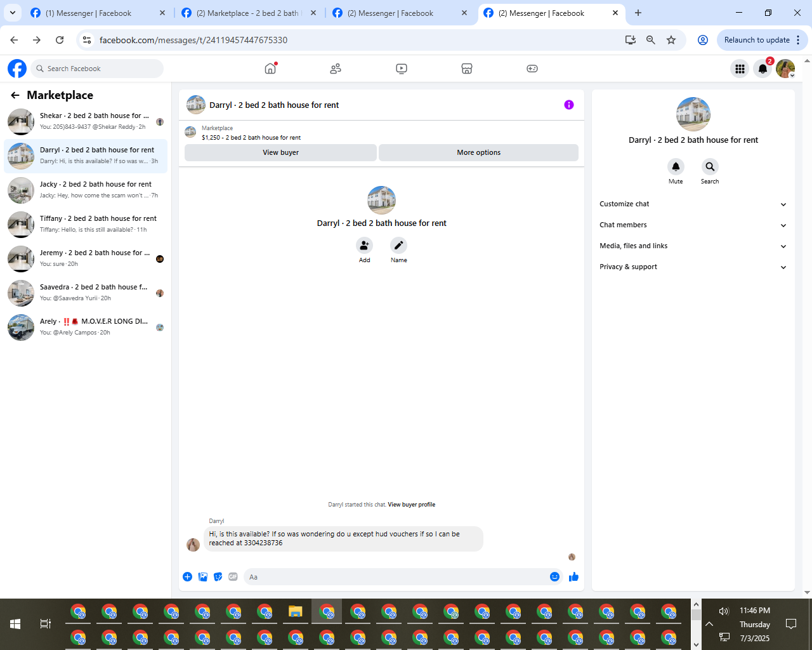Open Shekar conversation in list

pyautogui.click(x=86, y=121)
